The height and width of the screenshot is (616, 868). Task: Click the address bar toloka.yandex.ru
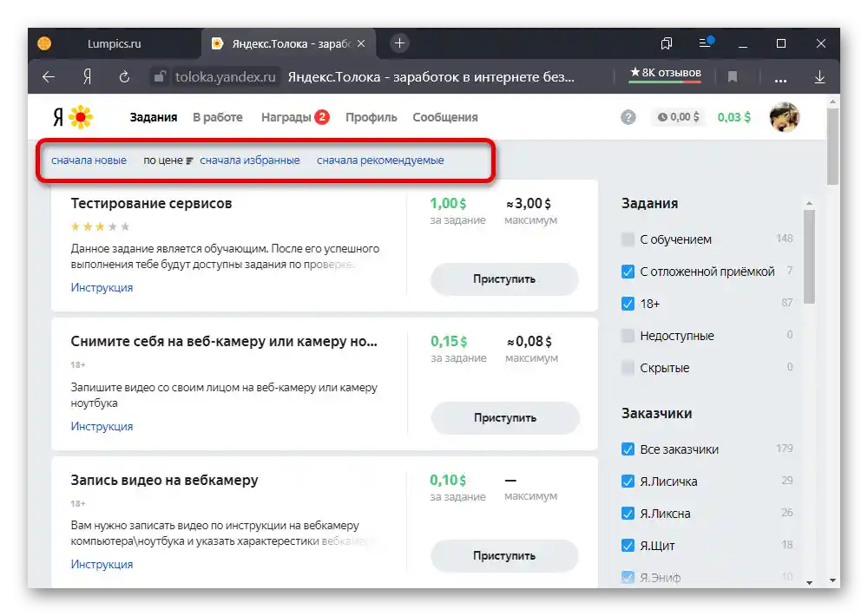pos(226,77)
